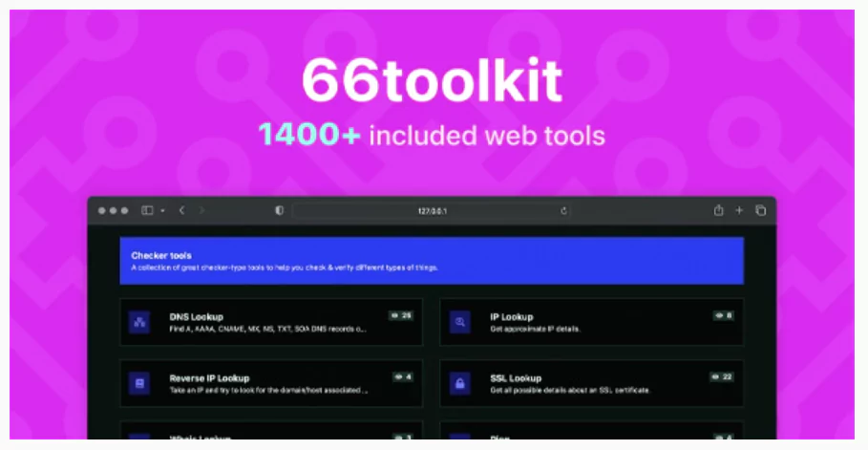Click the 'A collection of great checker-type tools' subtitle
This screenshot has width=868, height=450.
click(285, 268)
